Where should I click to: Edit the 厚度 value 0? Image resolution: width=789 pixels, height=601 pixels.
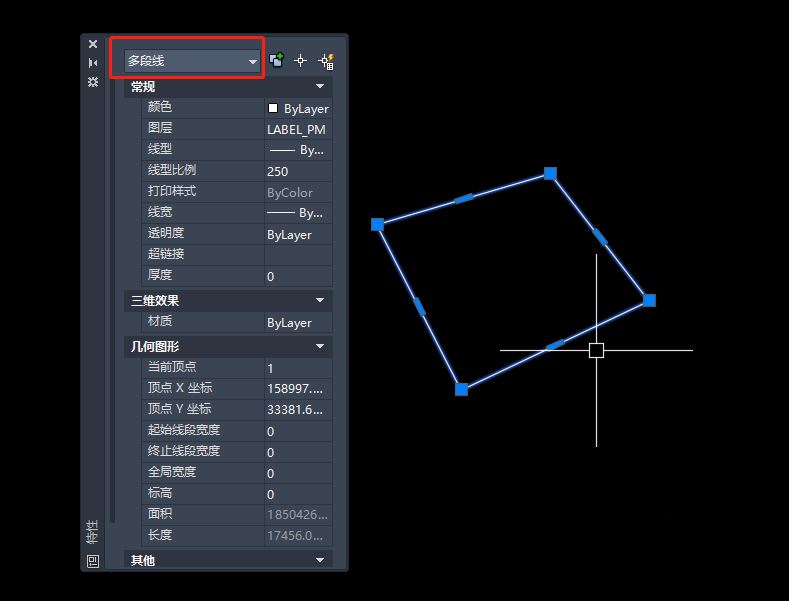[298, 276]
